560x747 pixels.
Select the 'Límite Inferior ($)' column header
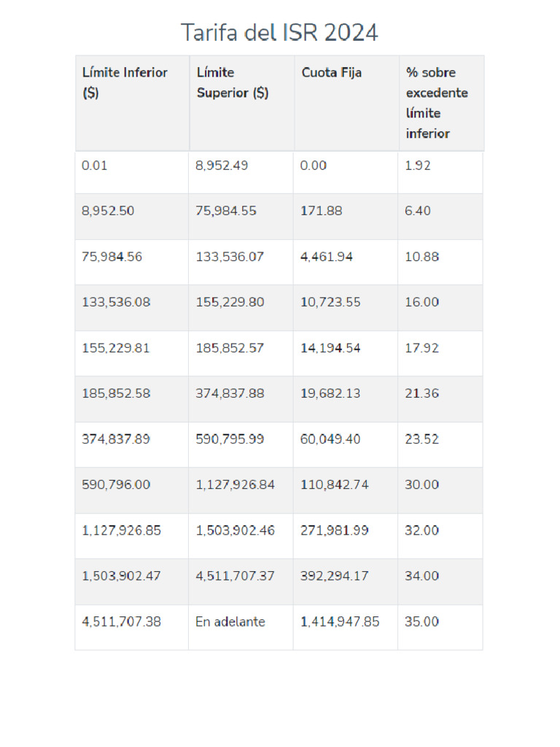(125, 82)
